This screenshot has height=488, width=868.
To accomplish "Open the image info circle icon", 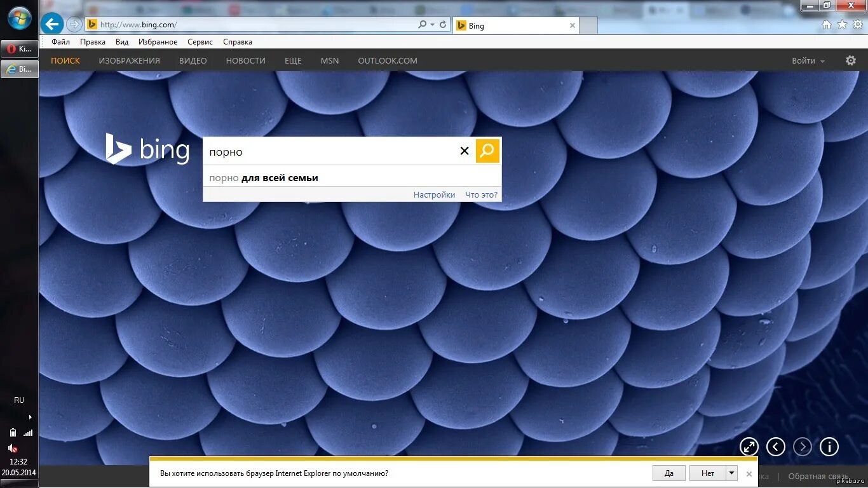I will pos(829,447).
